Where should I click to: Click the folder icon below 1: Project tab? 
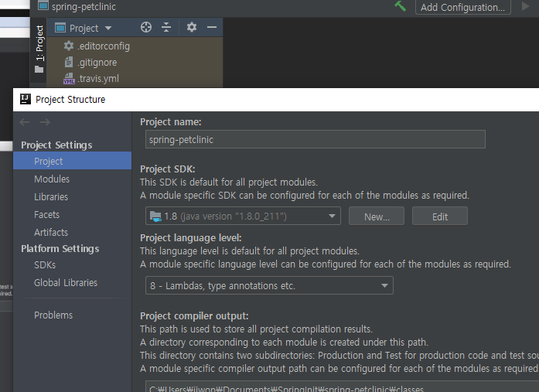click(x=39, y=70)
